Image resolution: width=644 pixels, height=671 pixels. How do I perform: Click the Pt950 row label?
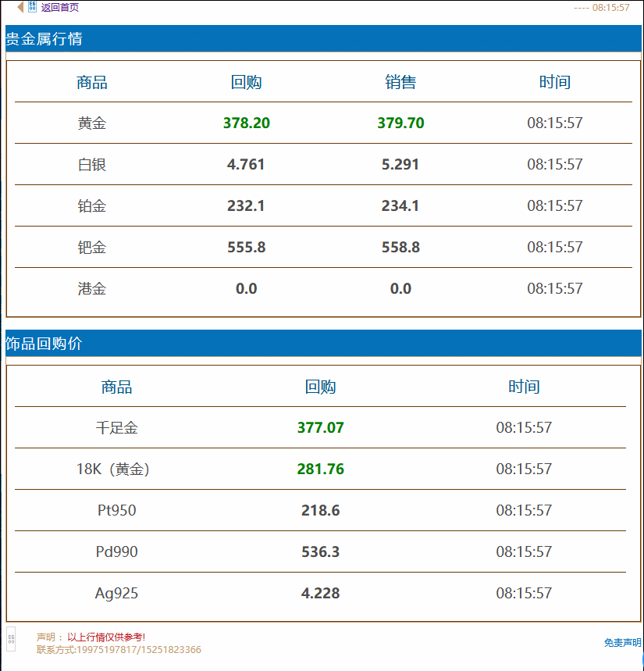tap(116, 511)
